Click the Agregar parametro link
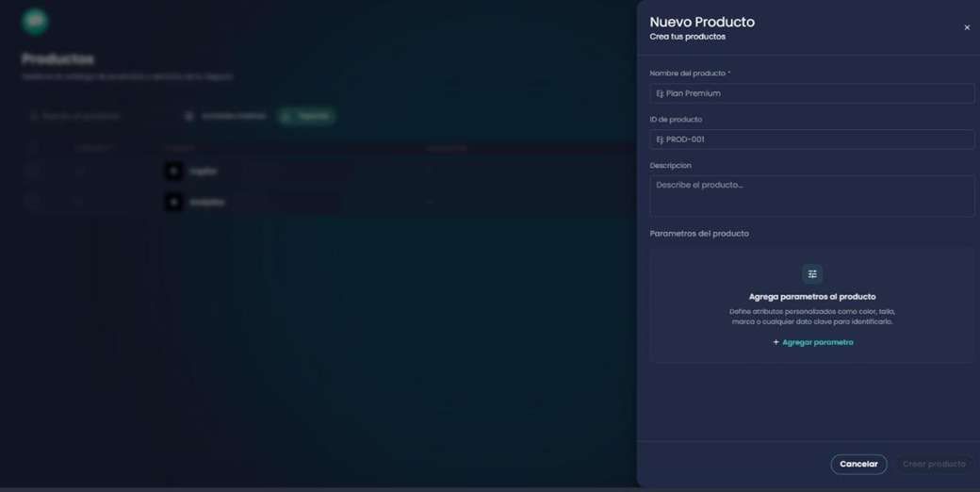Viewport: 980px width, 492px height. pos(813,342)
